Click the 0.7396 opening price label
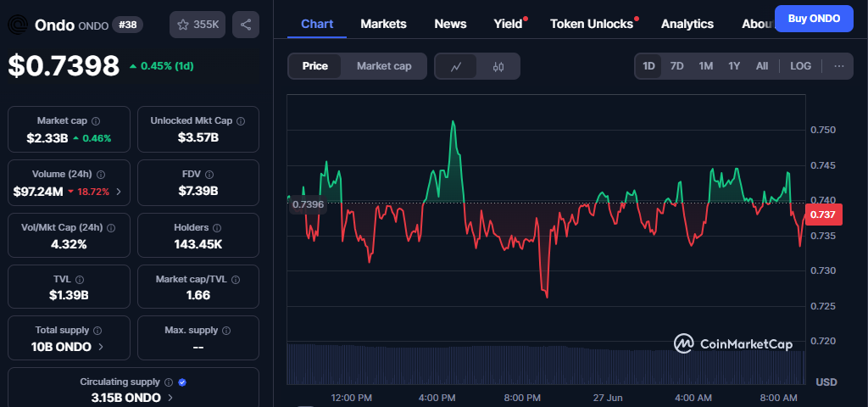 (x=309, y=203)
